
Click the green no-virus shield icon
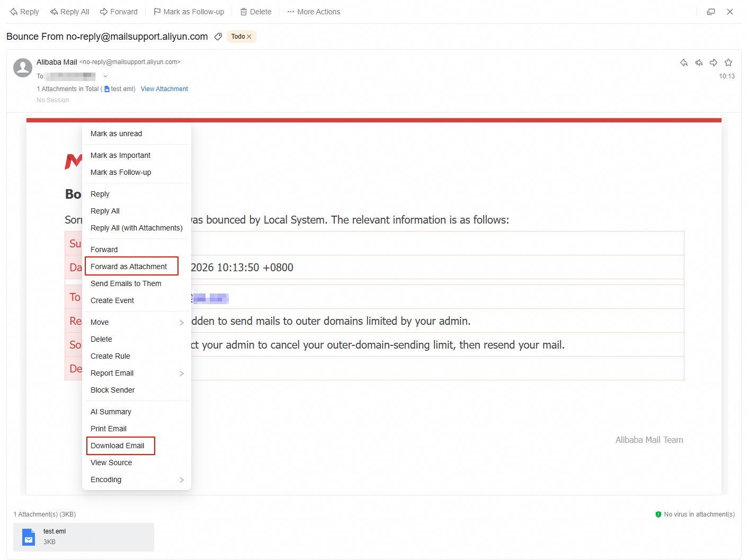coord(658,514)
